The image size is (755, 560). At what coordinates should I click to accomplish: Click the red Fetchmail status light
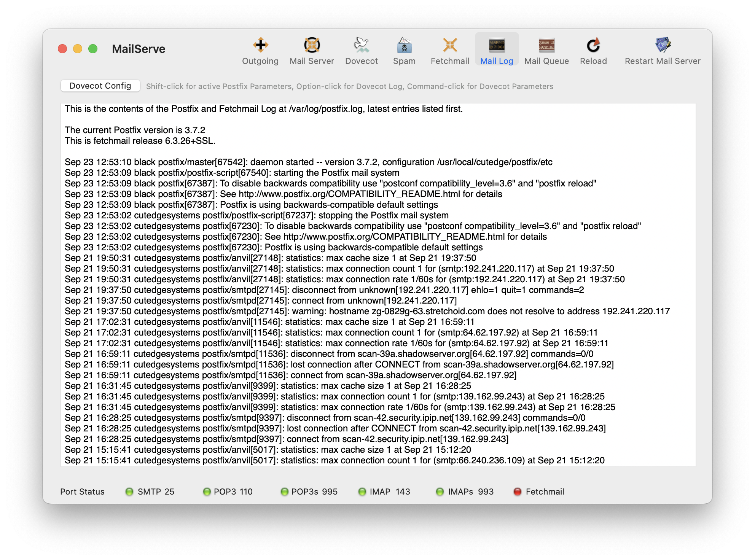point(518,492)
